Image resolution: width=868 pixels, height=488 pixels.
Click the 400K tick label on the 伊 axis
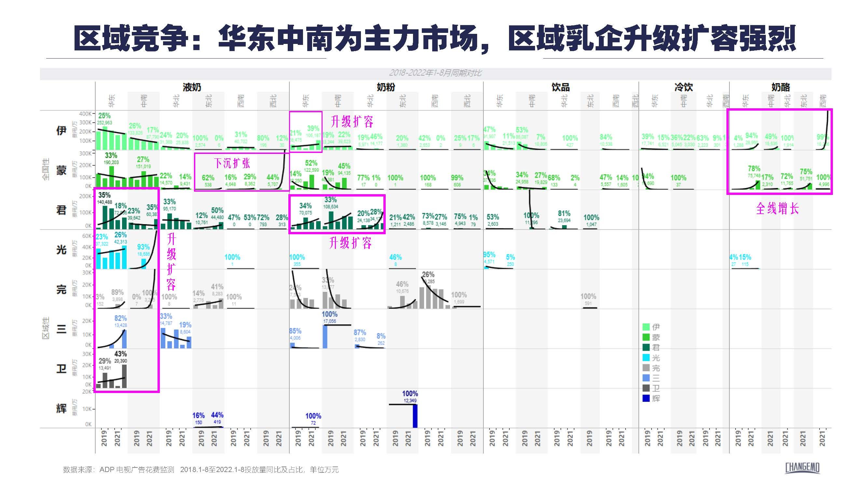point(85,114)
